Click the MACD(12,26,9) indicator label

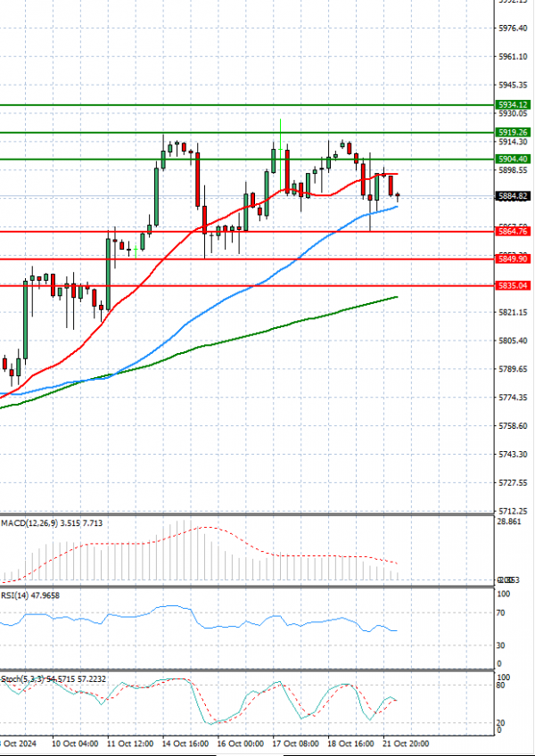coord(52,522)
